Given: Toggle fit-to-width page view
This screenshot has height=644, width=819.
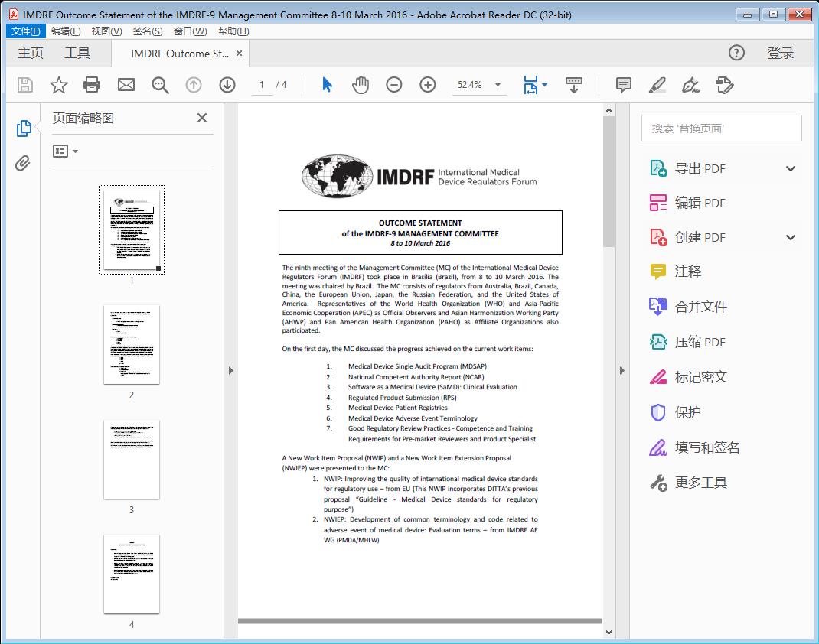Looking at the screenshot, I should [x=530, y=84].
